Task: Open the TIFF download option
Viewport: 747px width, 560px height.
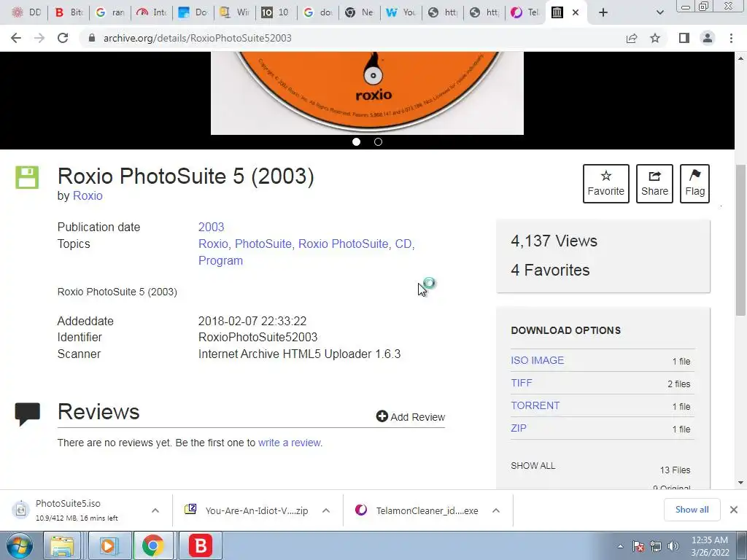Action: tap(522, 383)
